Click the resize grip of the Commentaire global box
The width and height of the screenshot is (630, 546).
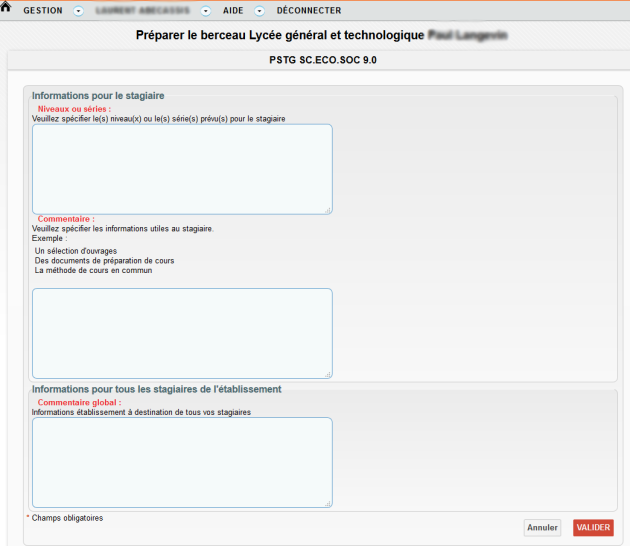tap(328, 503)
